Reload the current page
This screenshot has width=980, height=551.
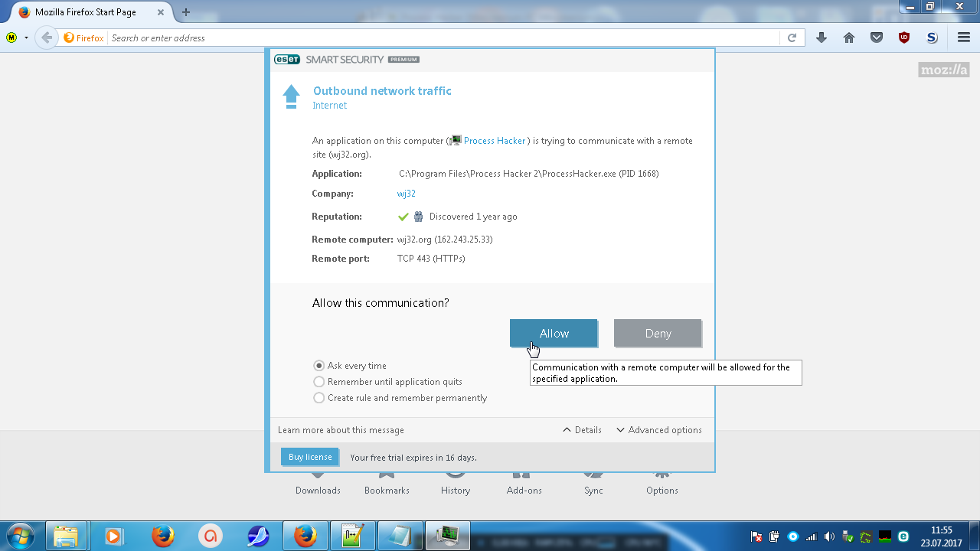[x=792, y=37]
